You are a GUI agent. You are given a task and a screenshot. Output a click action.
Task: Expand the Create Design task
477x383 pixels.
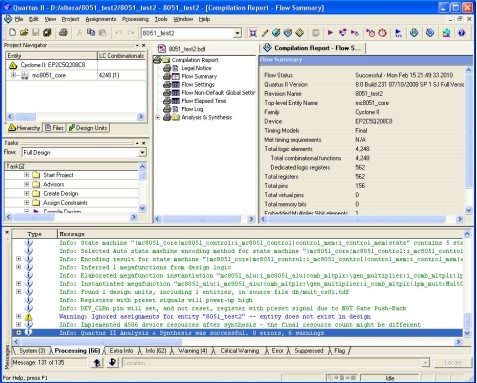[x=27, y=193]
